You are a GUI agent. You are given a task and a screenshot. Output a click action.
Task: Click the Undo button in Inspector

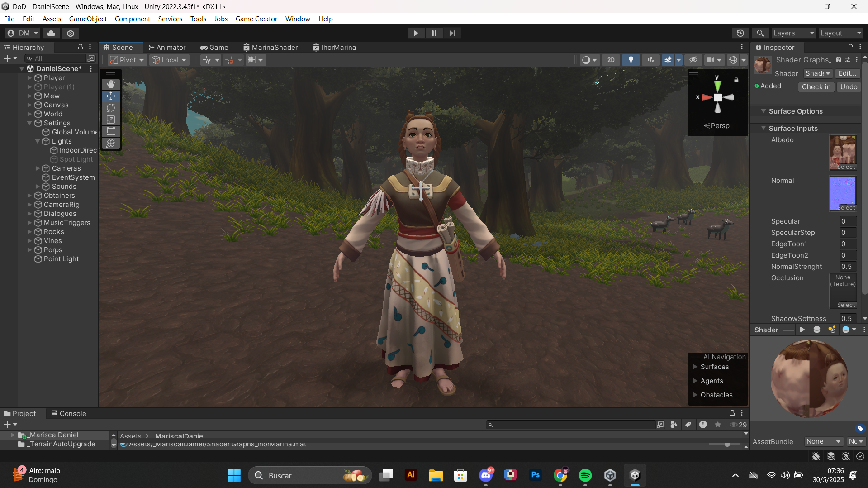coord(849,86)
